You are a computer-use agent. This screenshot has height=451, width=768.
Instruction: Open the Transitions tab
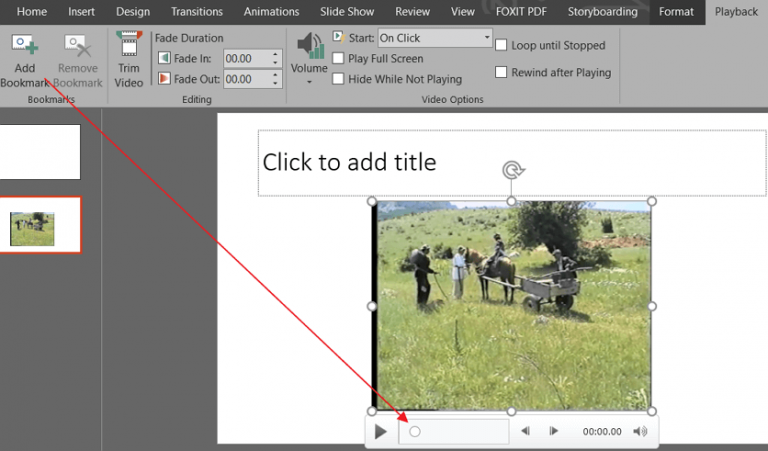(x=197, y=12)
